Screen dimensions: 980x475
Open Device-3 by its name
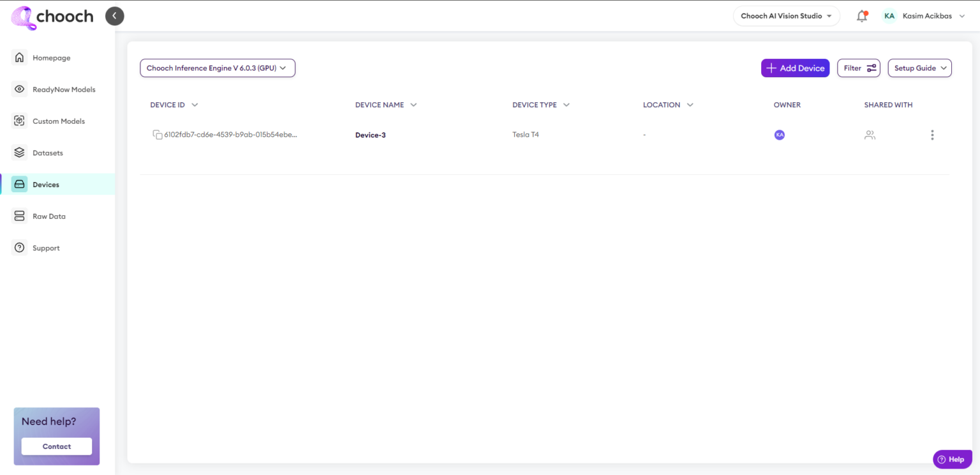[371, 135]
